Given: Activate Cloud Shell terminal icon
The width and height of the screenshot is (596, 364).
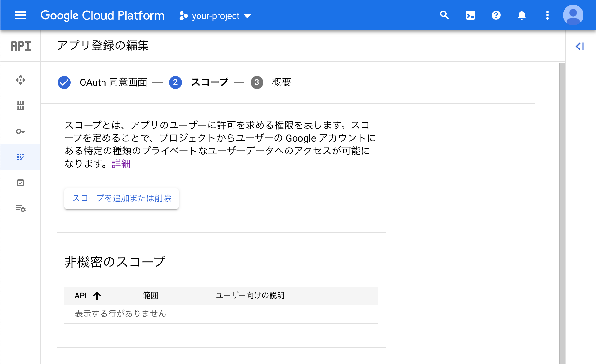Looking at the screenshot, I should pyautogui.click(x=470, y=15).
